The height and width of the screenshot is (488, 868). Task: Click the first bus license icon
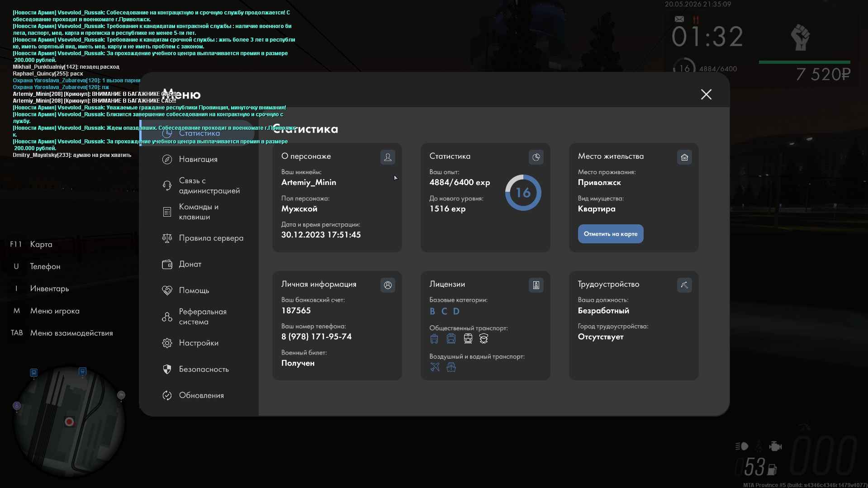pos(434,338)
